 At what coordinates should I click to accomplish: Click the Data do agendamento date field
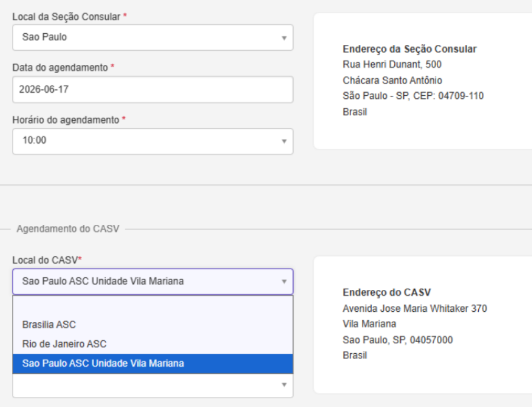tap(153, 89)
